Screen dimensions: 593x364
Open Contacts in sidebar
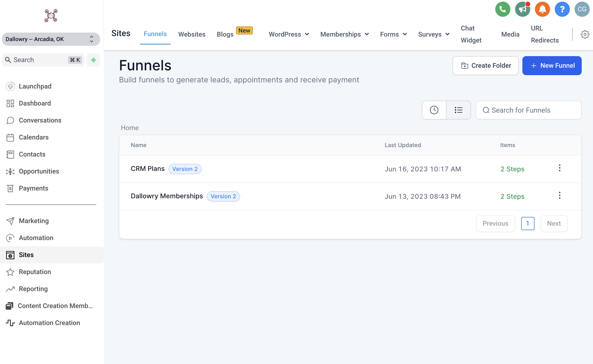click(32, 154)
